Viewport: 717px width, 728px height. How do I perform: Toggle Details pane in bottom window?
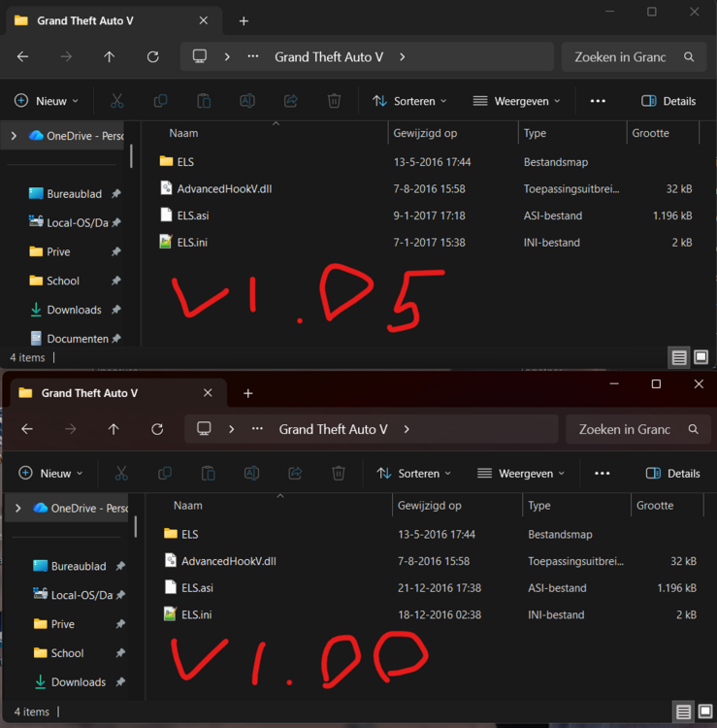coord(672,473)
